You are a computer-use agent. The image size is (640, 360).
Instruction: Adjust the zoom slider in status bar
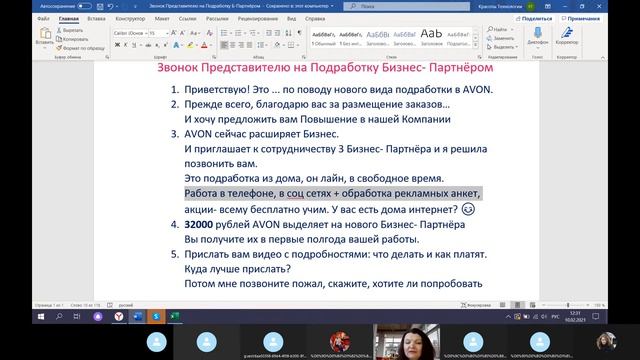point(568,305)
